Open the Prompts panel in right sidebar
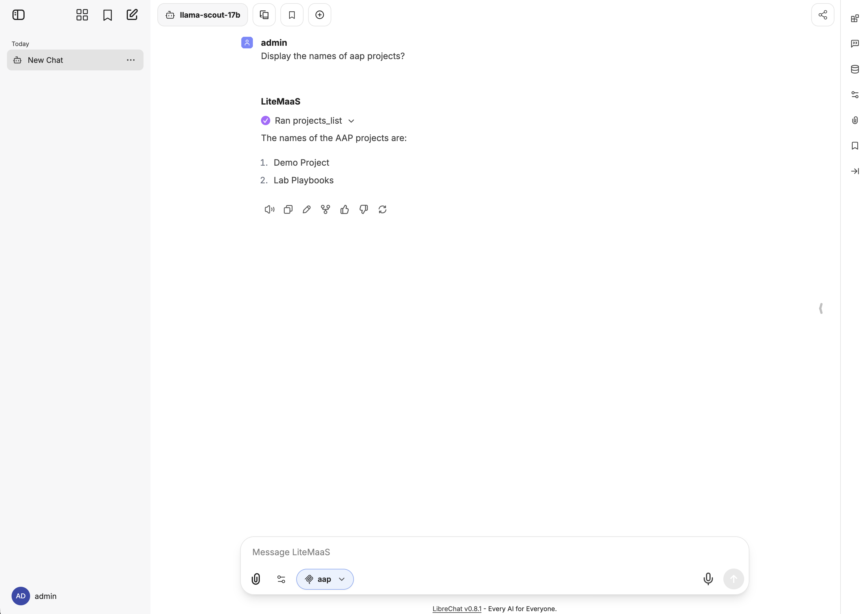Screen dimensions: 868x614 (x=855, y=43)
